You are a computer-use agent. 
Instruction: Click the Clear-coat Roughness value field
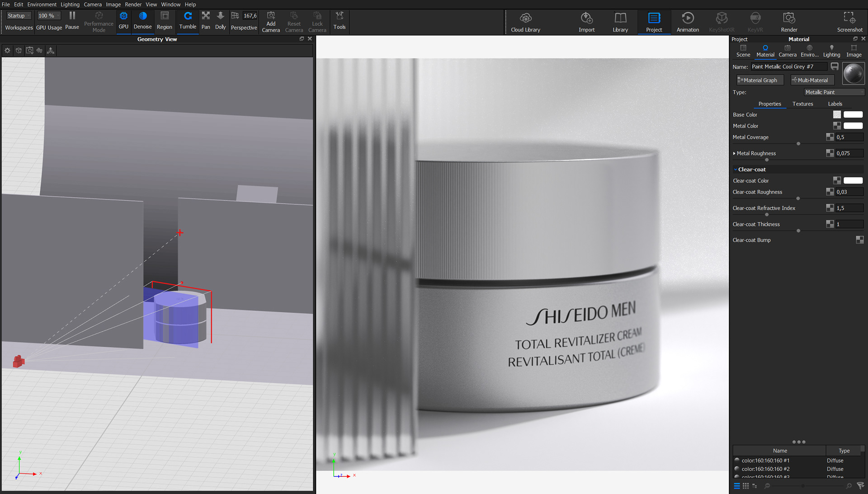(849, 192)
